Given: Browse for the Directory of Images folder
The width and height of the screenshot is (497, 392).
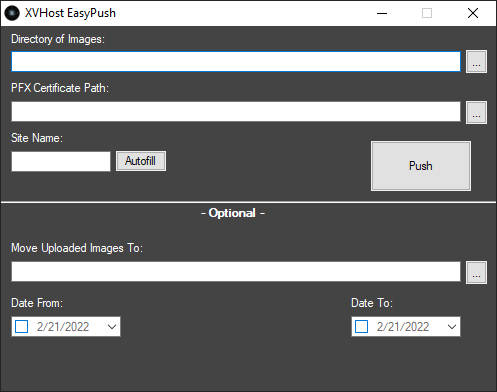Looking at the screenshot, I should tap(476, 62).
